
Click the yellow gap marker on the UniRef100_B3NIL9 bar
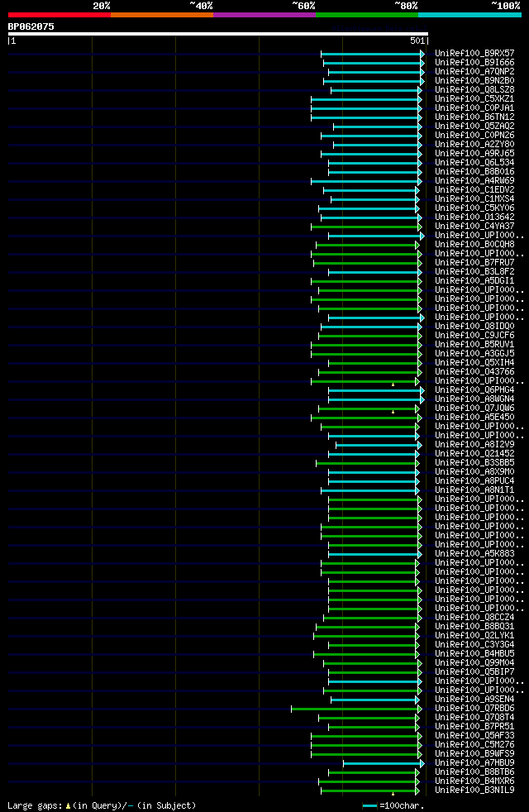tap(393, 793)
